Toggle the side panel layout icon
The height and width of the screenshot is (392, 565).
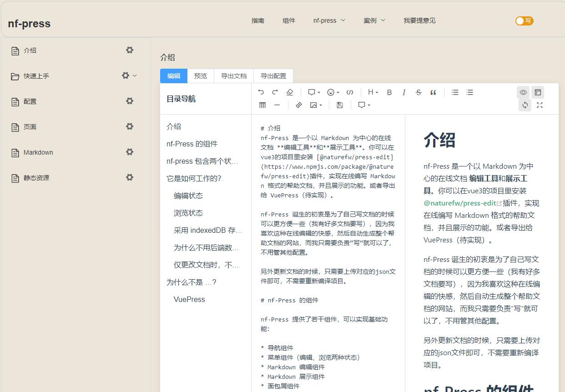point(538,92)
